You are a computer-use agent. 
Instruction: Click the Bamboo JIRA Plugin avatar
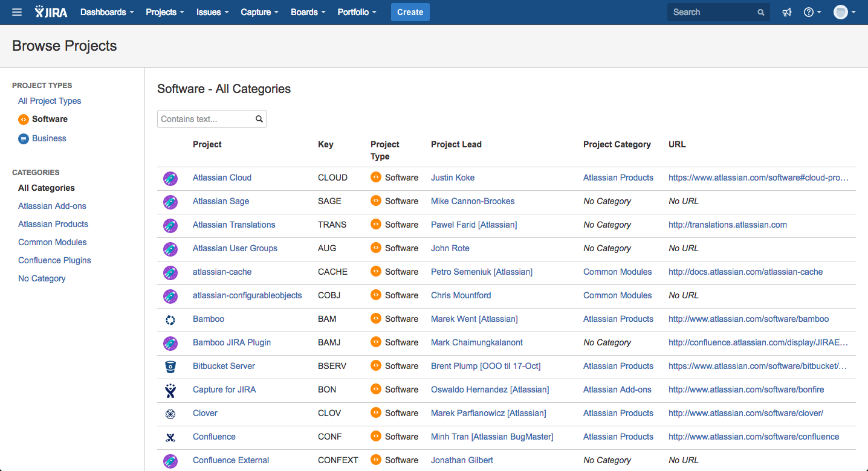pos(170,343)
